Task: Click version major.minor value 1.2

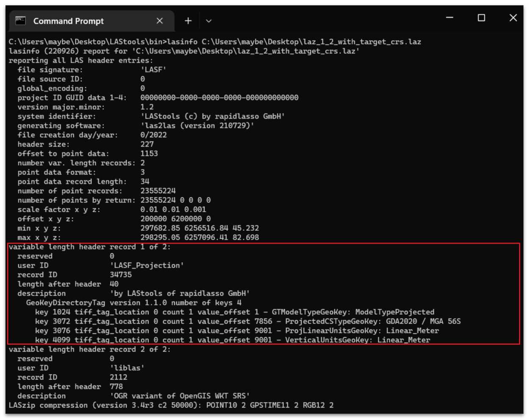Action: point(147,107)
